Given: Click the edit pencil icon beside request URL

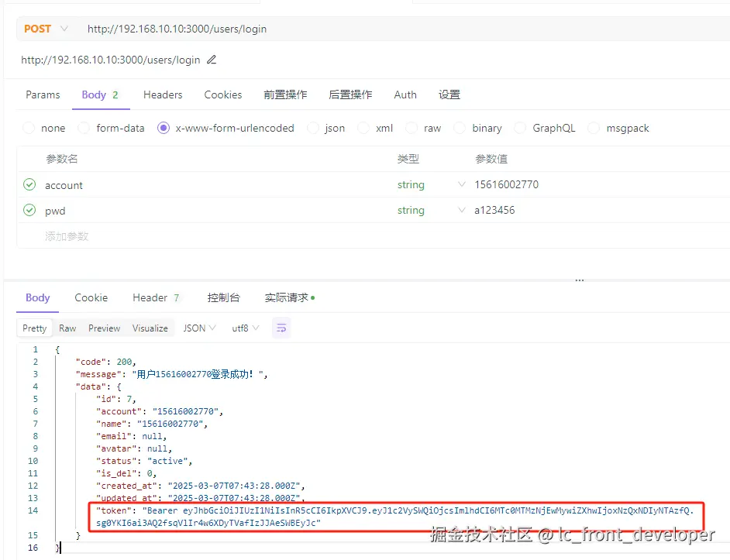Looking at the screenshot, I should coord(212,60).
